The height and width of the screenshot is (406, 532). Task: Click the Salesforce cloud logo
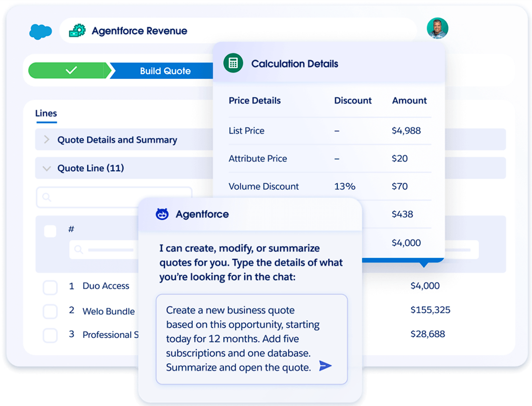pyautogui.click(x=41, y=32)
